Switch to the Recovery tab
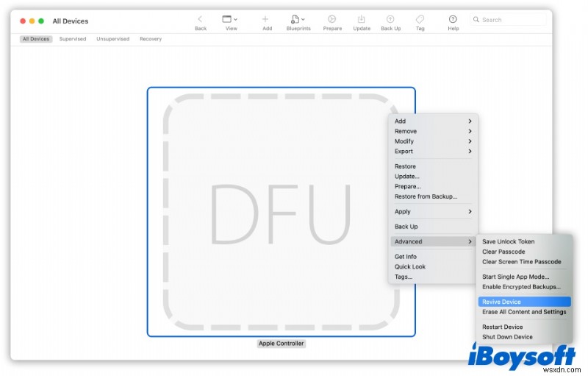588x376 pixels. pos(151,39)
